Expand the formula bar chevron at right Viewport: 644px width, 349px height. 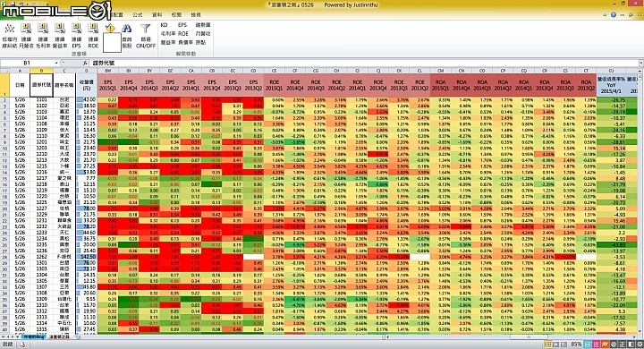tap(640, 63)
